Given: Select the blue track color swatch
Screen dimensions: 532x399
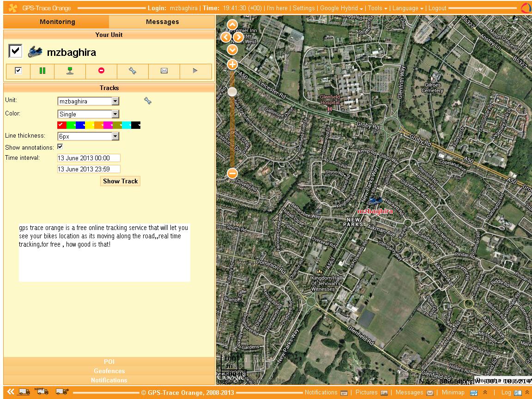Looking at the screenshot, I should click(x=80, y=125).
